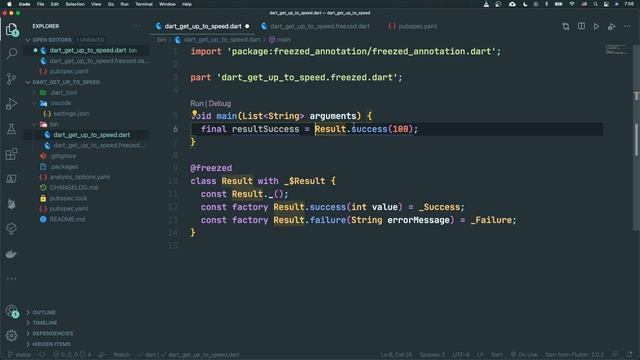
Task: Click the icon right of the editor play button
Action: (611, 27)
